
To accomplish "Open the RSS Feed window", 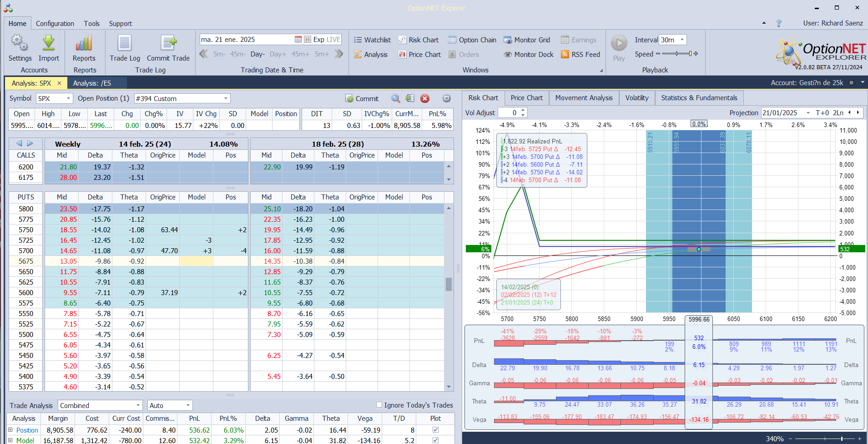I will click(580, 55).
